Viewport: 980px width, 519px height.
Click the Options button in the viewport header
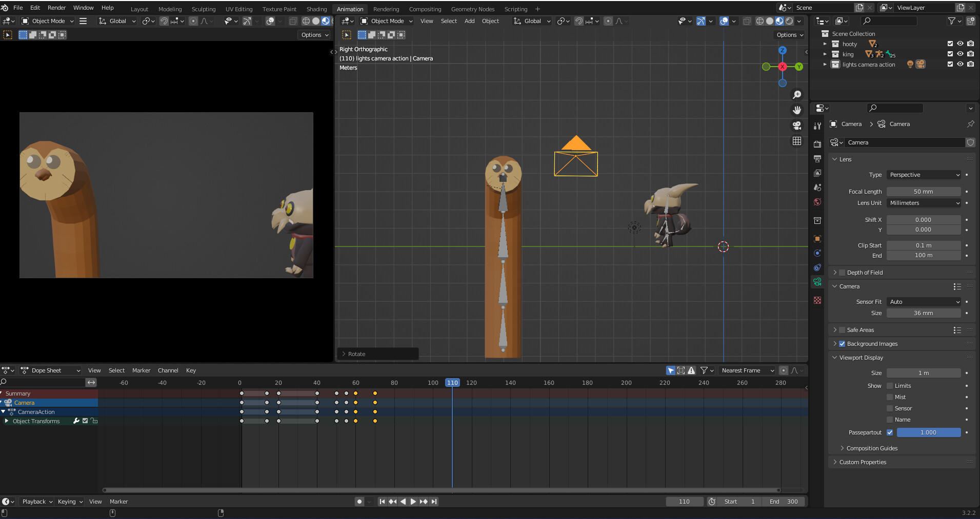tap(789, 35)
